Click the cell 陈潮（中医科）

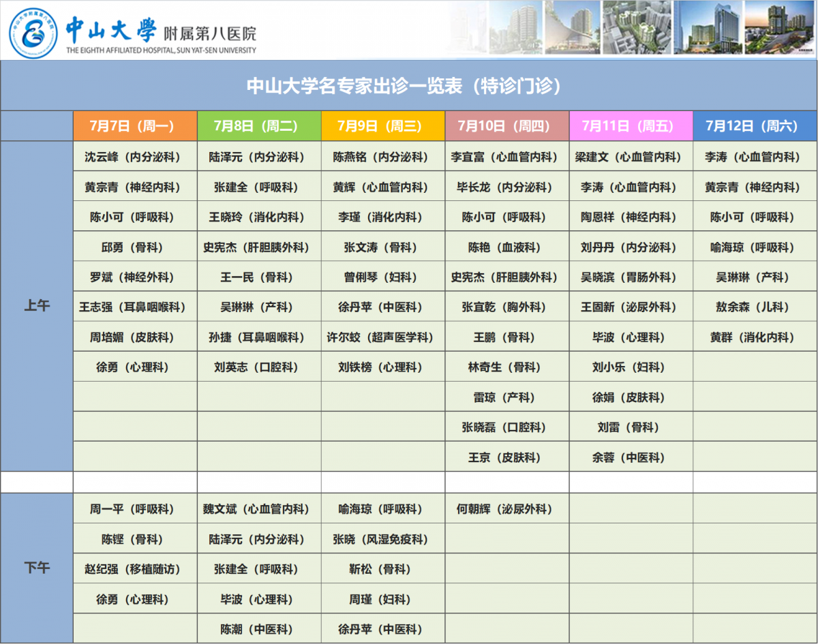(x=259, y=628)
